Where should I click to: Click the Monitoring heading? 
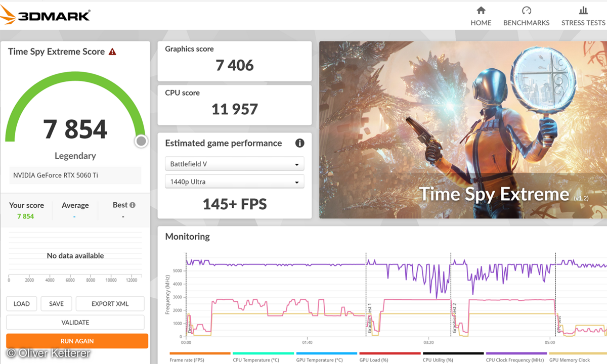pos(187,237)
